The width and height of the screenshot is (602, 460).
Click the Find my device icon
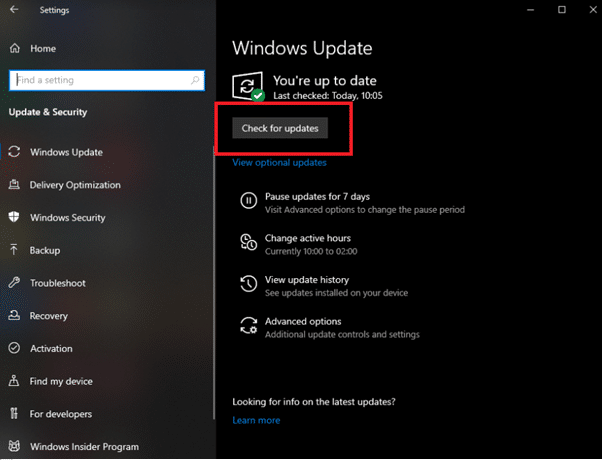(14, 381)
